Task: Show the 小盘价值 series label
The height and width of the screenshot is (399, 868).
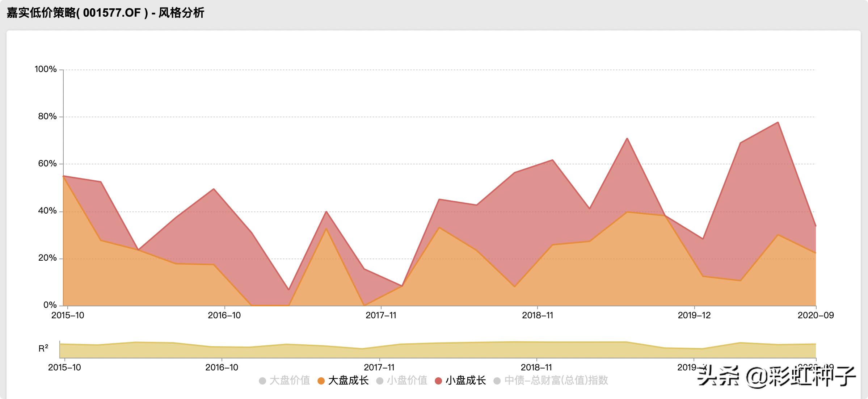Action: pos(407,381)
